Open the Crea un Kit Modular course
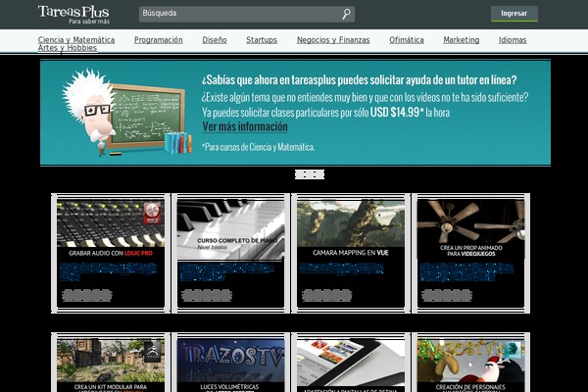 coord(111,363)
